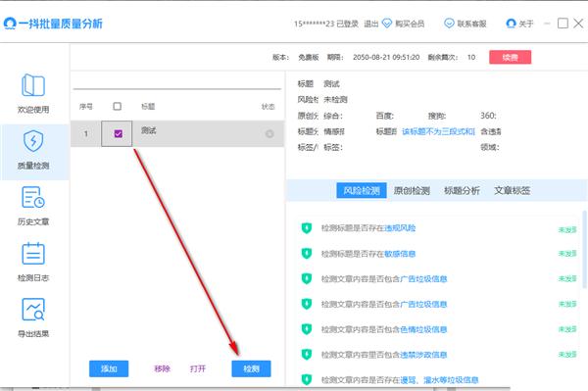Click the search field above the article table
The image size is (588, 391).
coord(177,81)
